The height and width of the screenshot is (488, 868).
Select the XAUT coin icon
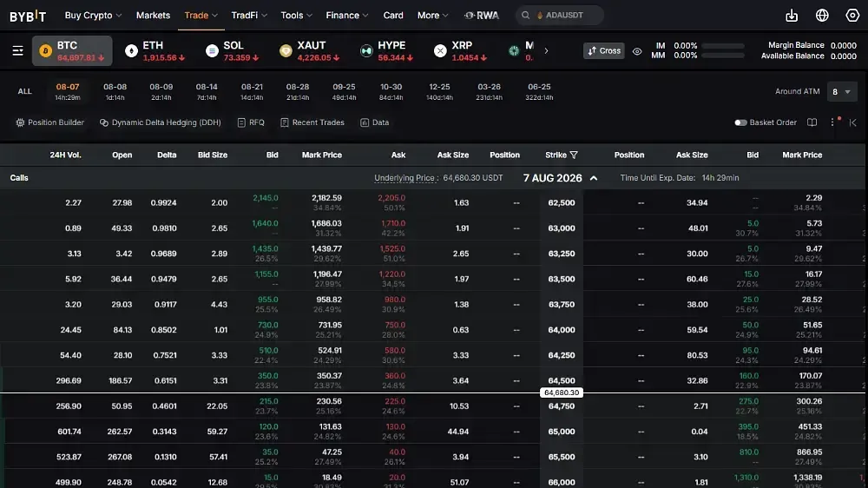(286, 51)
